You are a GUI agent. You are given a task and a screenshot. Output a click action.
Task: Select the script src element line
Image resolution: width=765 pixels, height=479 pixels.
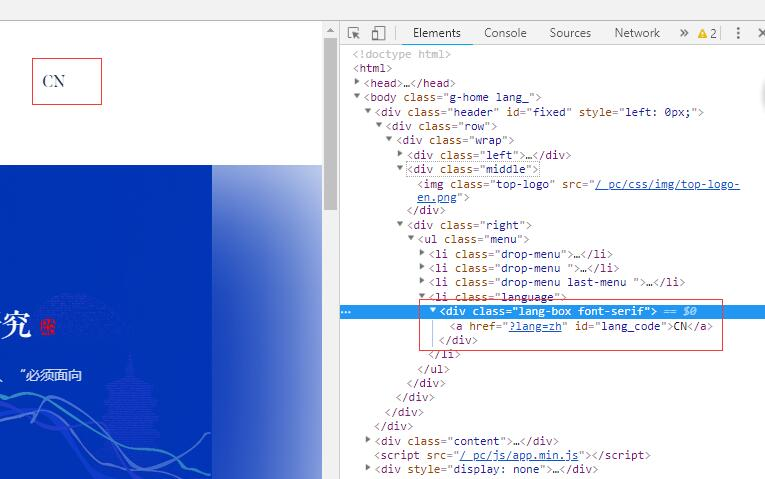point(512,455)
